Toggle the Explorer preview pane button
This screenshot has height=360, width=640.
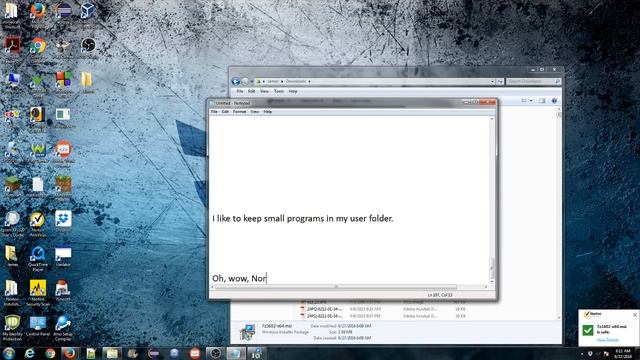542,100
